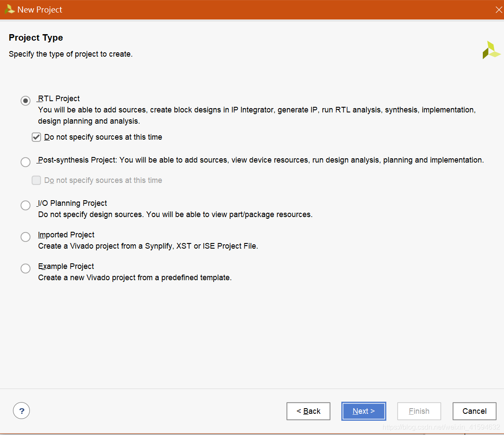Click the 'Imported Project' label text
The width and height of the screenshot is (504, 435).
(66, 235)
